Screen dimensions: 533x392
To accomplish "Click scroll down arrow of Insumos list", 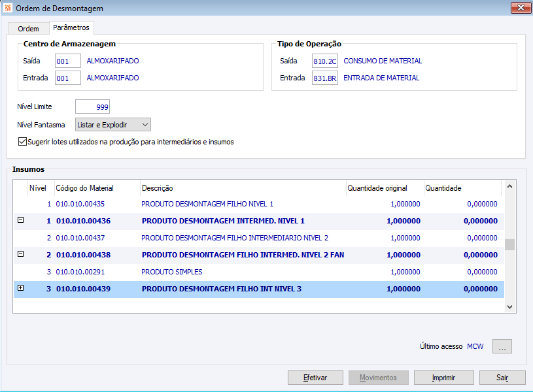I will point(509,307).
